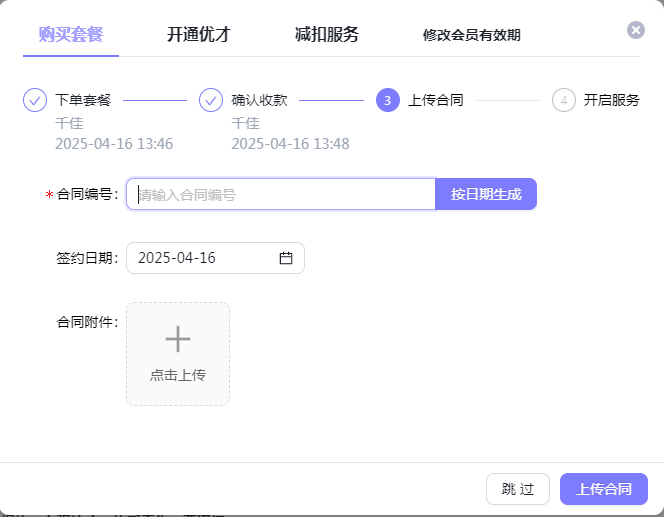664x517 pixels.
Task: Open the 签约日期 date picker field
Action: (x=215, y=258)
